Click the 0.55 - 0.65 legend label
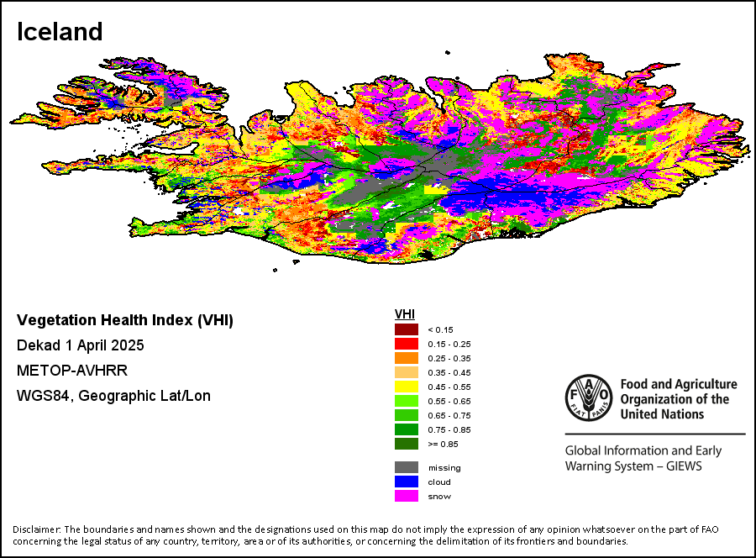This screenshot has width=756, height=558. coord(449,401)
